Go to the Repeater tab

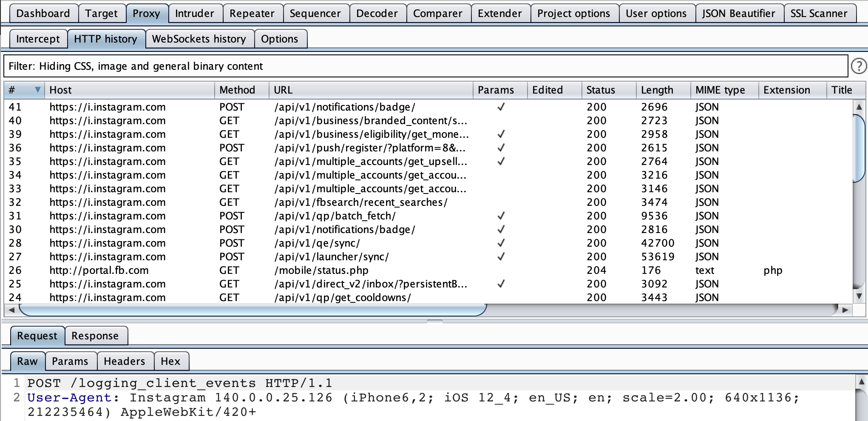[x=252, y=13]
